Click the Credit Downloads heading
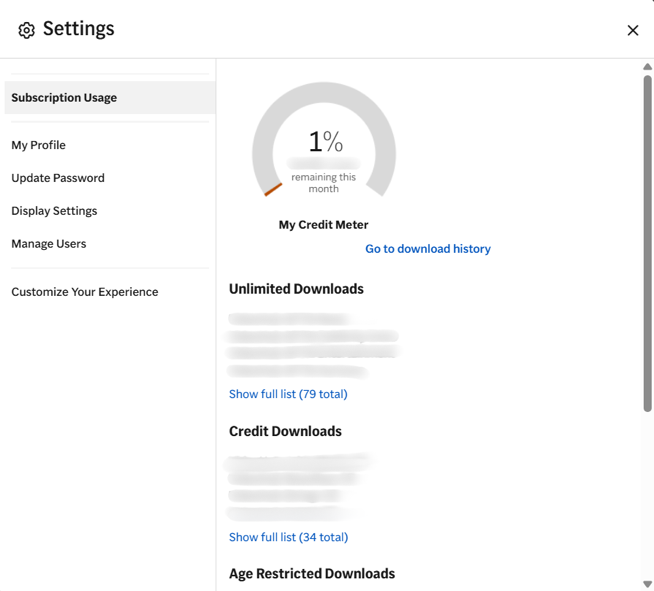The width and height of the screenshot is (654, 591). [x=285, y=432]
